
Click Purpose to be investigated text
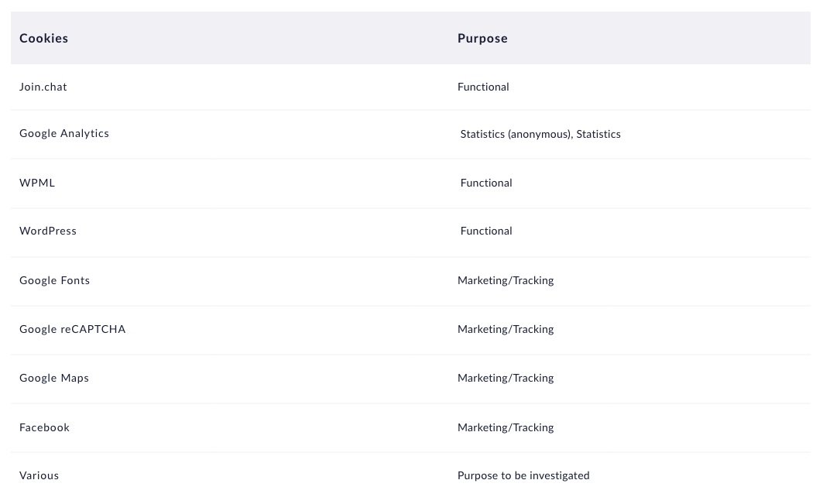pos(524,475)
